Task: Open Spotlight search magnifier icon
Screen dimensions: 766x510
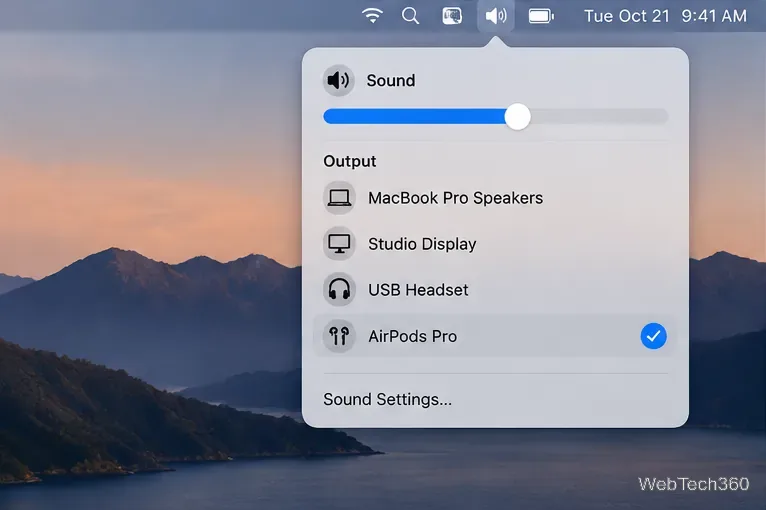Action: pyautogui.click(x=410, y=16)
